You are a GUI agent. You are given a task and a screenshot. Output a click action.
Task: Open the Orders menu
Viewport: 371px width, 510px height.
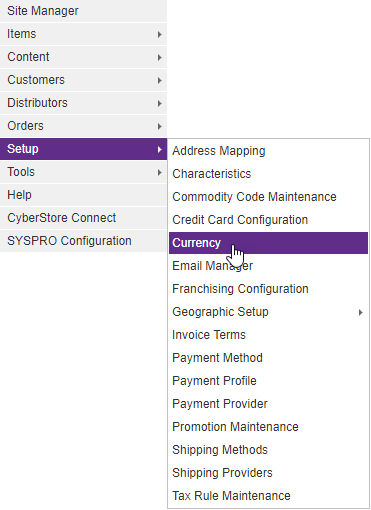[83, 126]
